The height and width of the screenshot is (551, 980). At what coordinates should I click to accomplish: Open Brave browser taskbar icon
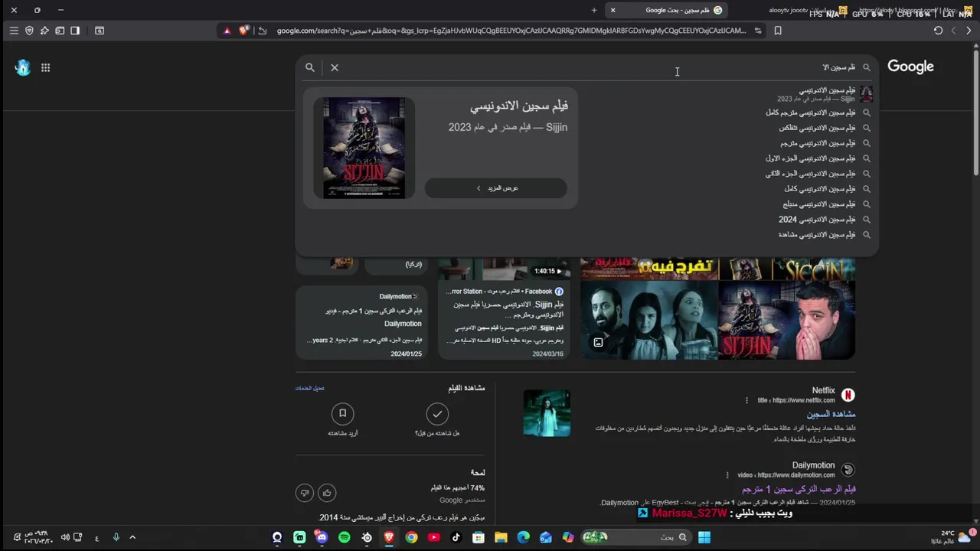point(389,537)
